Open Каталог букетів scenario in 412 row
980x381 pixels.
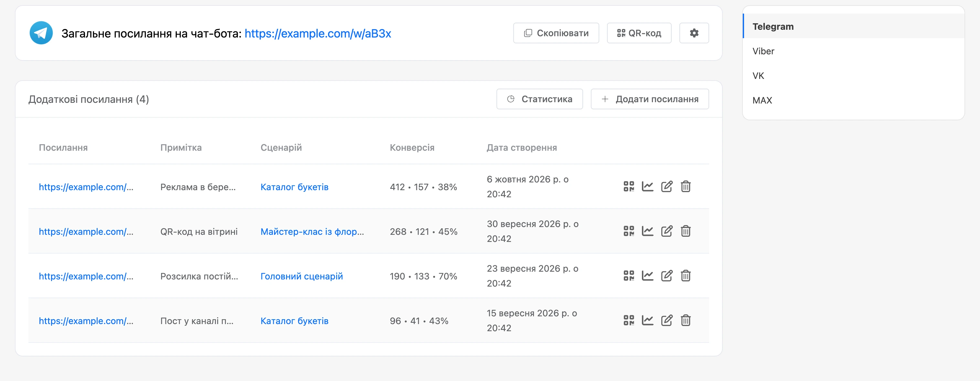(x=294, y=187)
